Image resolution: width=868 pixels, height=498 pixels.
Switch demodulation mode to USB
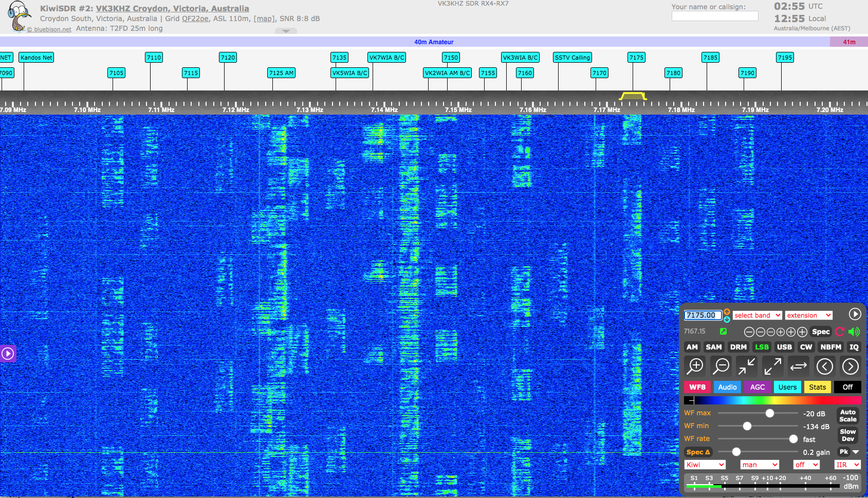784,347
